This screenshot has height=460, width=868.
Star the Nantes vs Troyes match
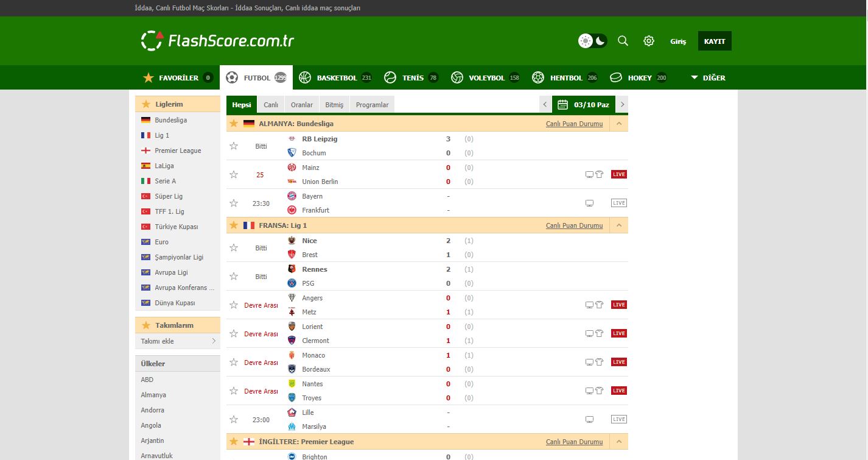click(234, 391)
